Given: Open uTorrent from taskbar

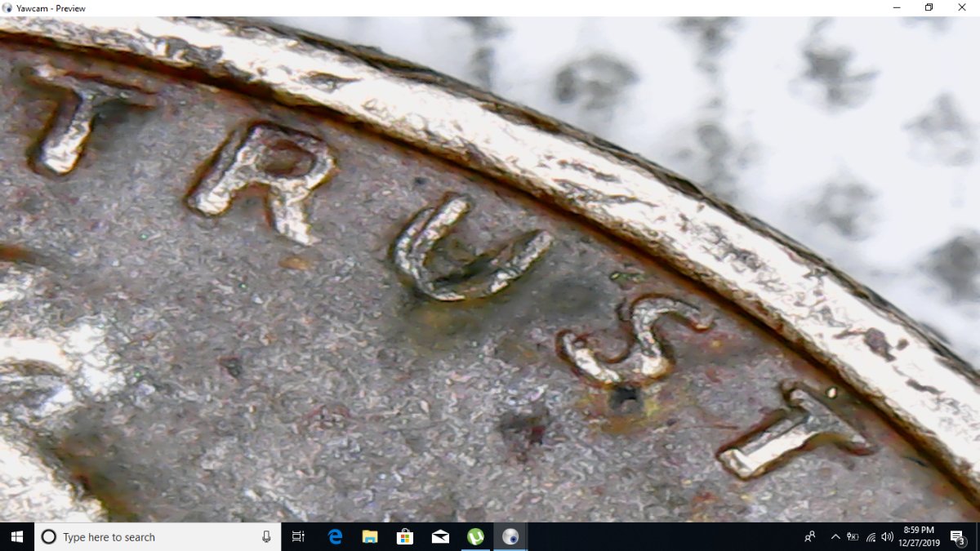Looking at the screenshot, I should 475,536.
